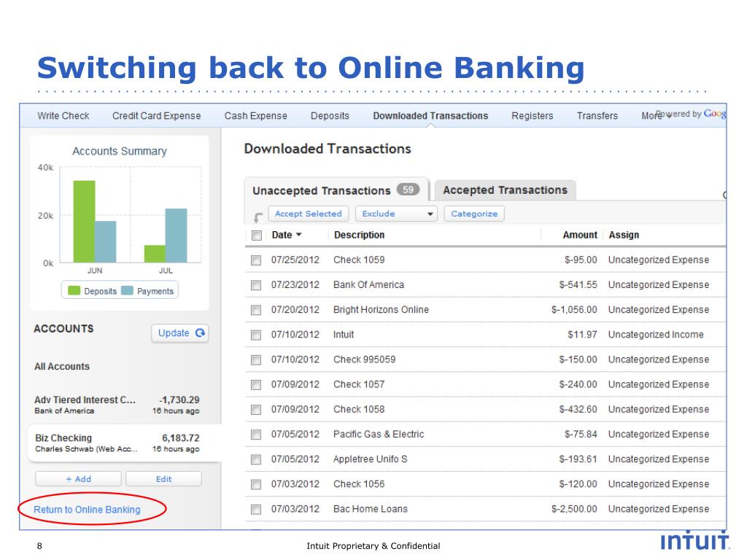Select All Accounts in the sidebar
747x560 pixels.
61,366
